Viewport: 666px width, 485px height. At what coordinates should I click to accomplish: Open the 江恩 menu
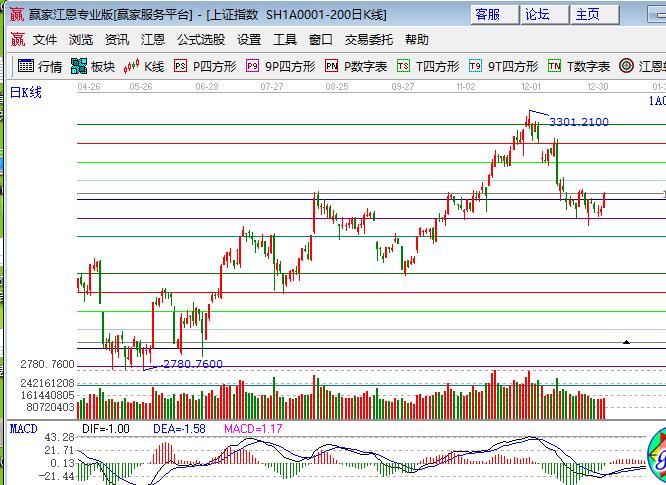point(153,40)
